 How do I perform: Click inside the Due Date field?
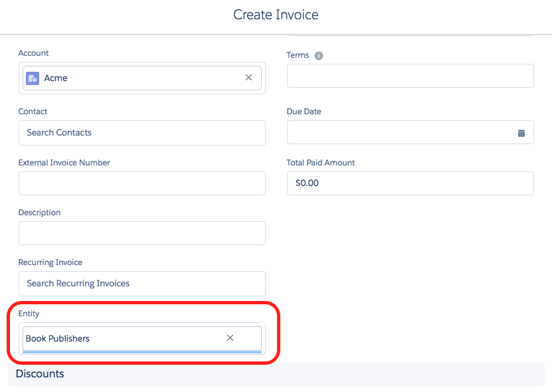pyautogui.click(x=399, y=133)
